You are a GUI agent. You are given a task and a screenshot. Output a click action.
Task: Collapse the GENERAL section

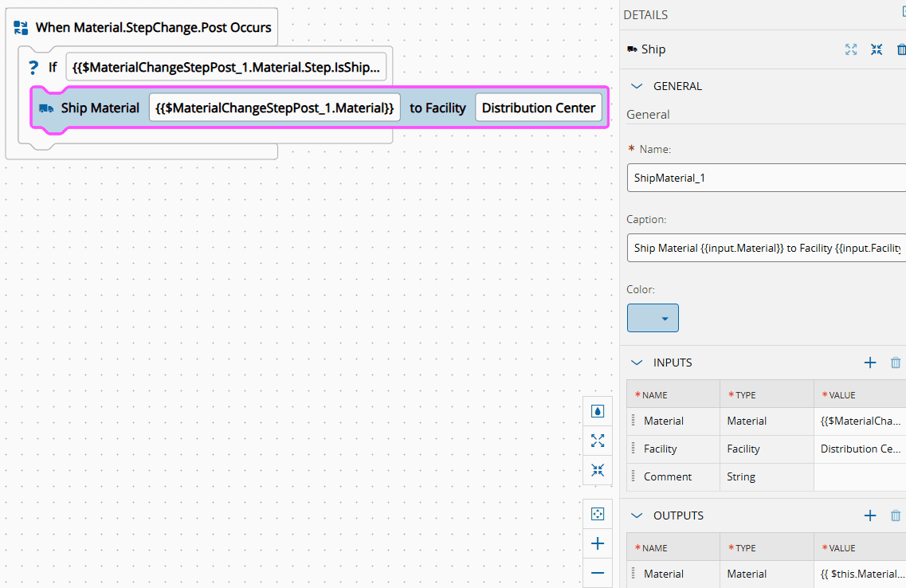(637, 86)
